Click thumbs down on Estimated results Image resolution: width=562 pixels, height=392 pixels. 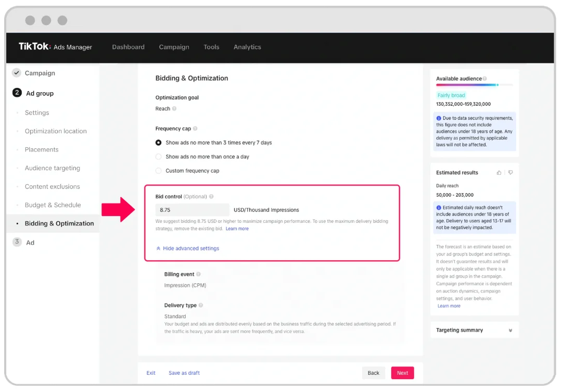coord(510,172)
